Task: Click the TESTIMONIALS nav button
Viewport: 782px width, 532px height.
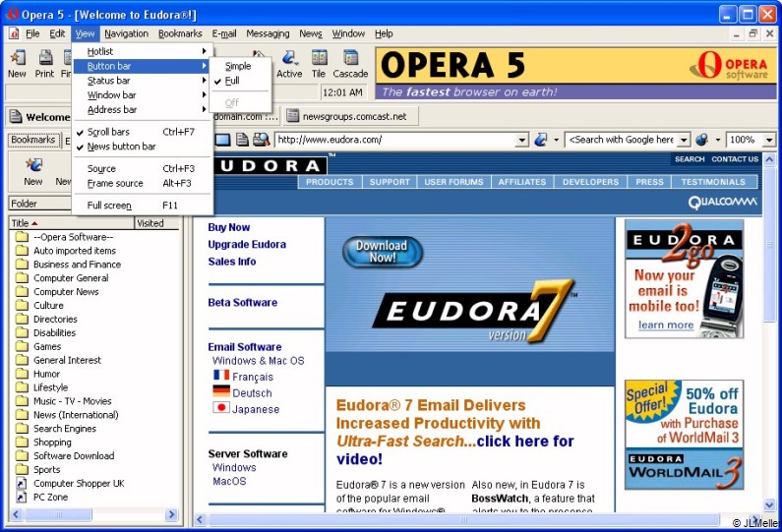Action: click(713, 182)
